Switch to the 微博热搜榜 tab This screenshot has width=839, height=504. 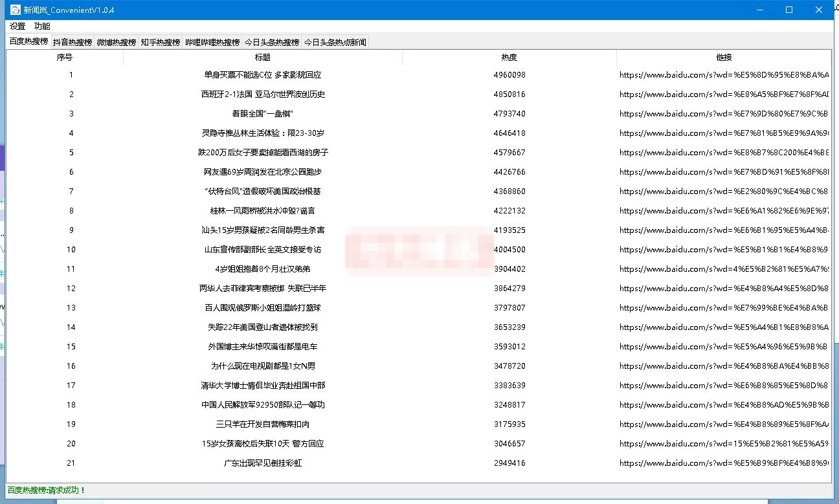click(x=117, y=43)
